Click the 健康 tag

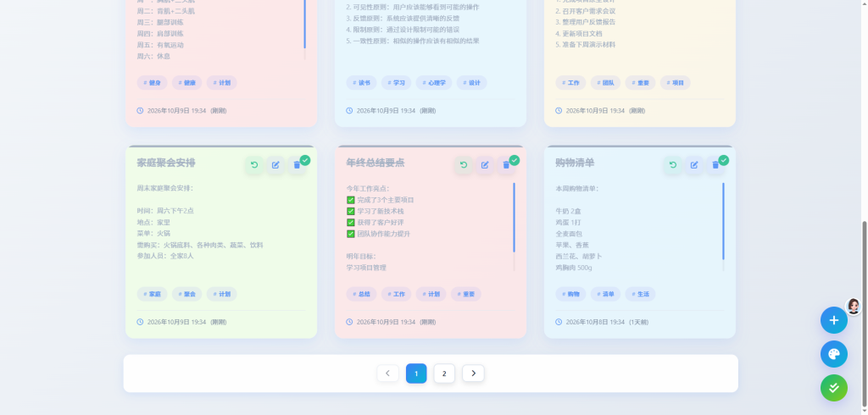(187, 83)
